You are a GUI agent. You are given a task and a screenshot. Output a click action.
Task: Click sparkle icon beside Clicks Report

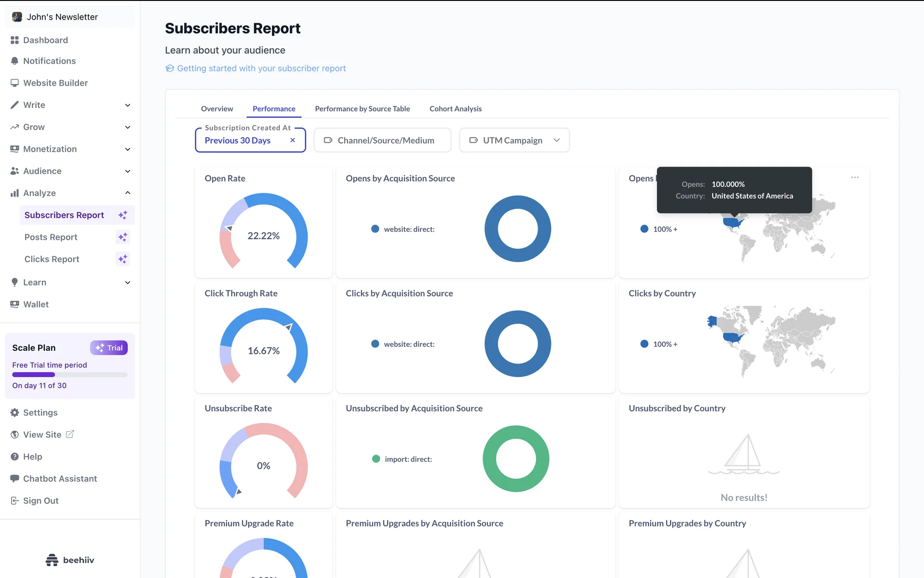pos(123,259)
